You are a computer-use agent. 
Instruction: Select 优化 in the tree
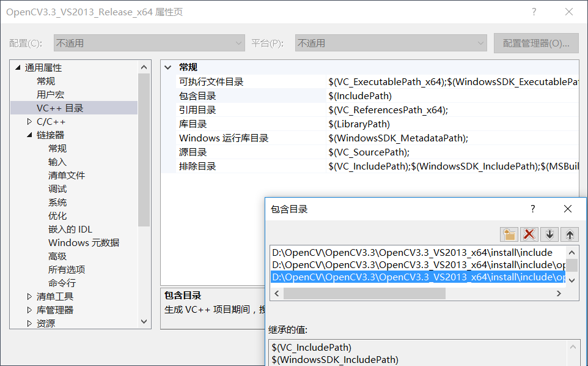(57, 216)
